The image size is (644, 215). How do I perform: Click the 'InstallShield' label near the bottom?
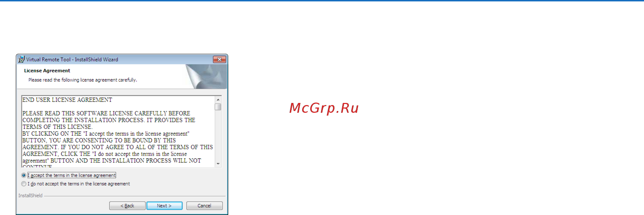(x=30, y=196)
